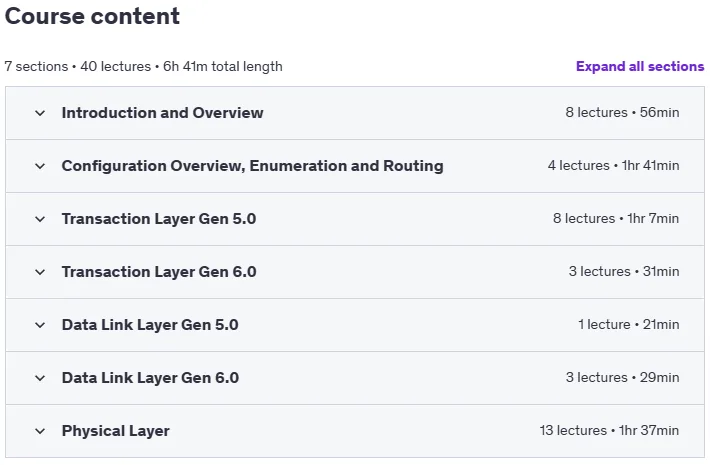The image size is (710, 465).
Task: Toggle the chevron beside Data Link Layer Gen 6.0
Action: pyautogui.click(x=40, y=378)
